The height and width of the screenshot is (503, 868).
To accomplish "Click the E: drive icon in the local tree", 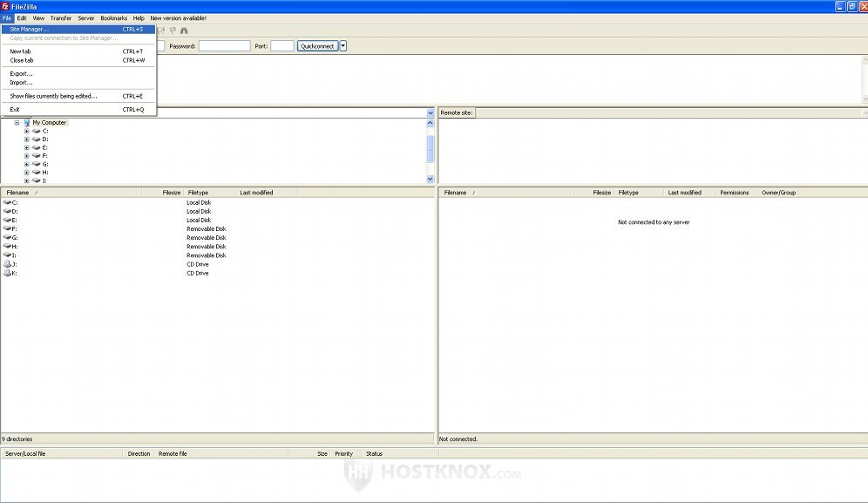I will click(x=37, y=147).
